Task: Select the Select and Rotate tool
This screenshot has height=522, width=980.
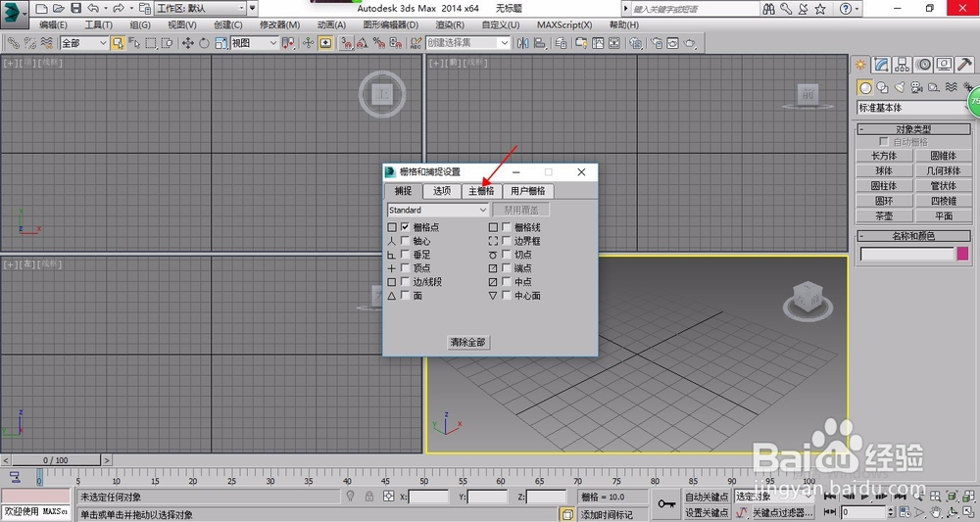Action: 205,43
